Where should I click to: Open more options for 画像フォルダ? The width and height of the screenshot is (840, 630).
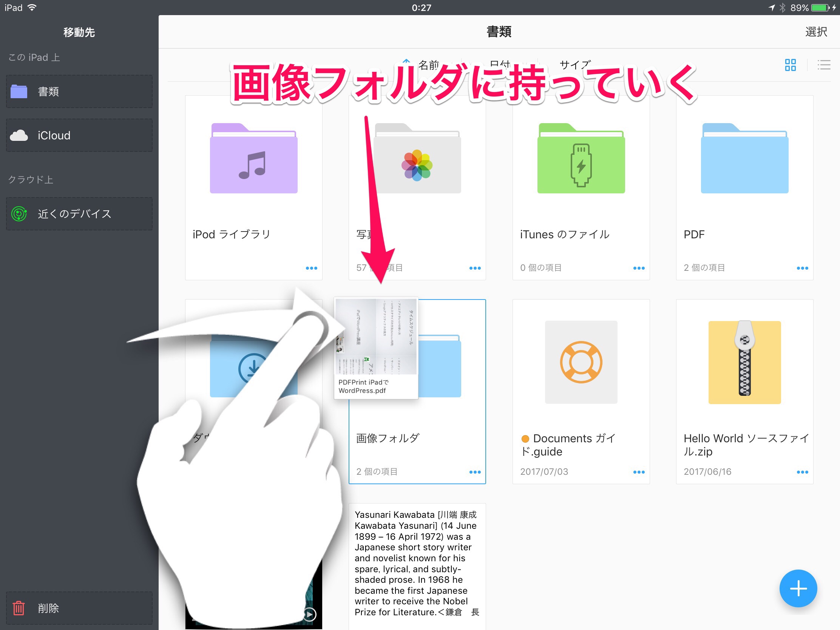click(x=475, y=472)
